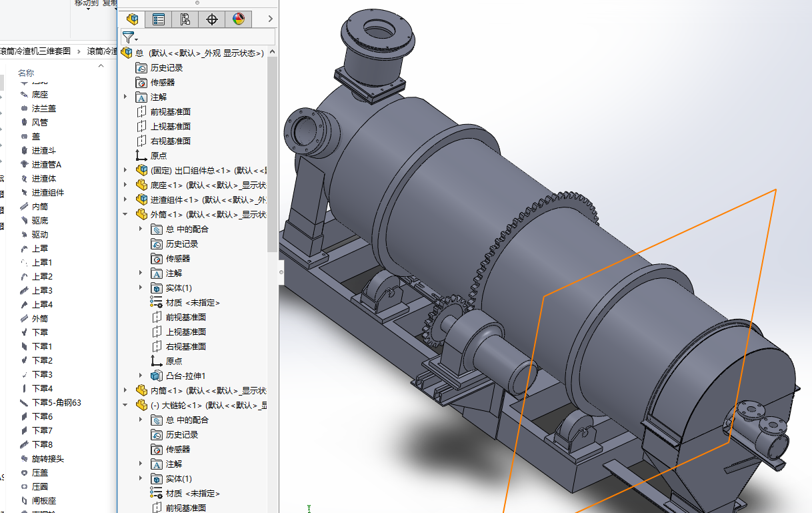Select top-level 原点 origin under 总

tap(159, 155)
